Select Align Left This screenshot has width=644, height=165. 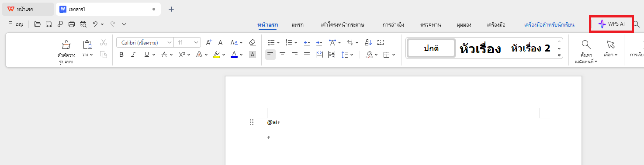[x=270, y=55]
